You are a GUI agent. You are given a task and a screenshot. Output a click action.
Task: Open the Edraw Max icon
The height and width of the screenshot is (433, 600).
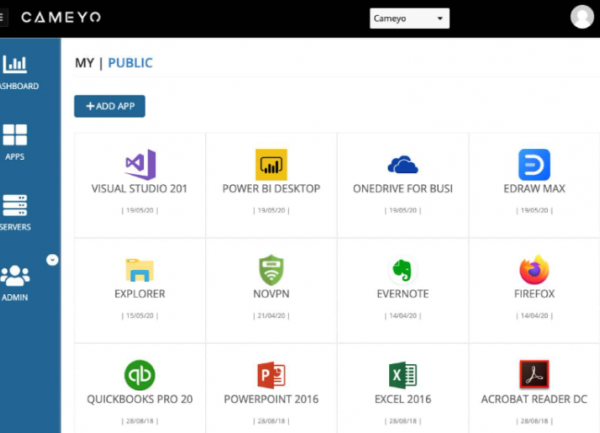click(534, 164)
